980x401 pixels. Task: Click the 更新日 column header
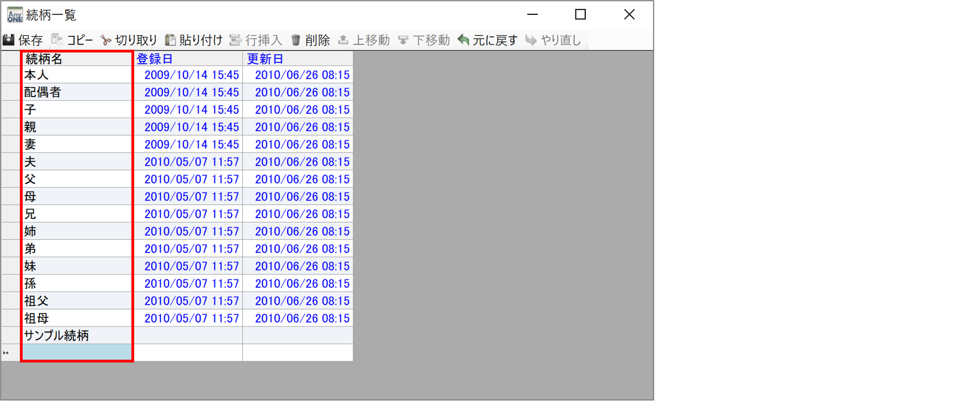coord(298,59)
